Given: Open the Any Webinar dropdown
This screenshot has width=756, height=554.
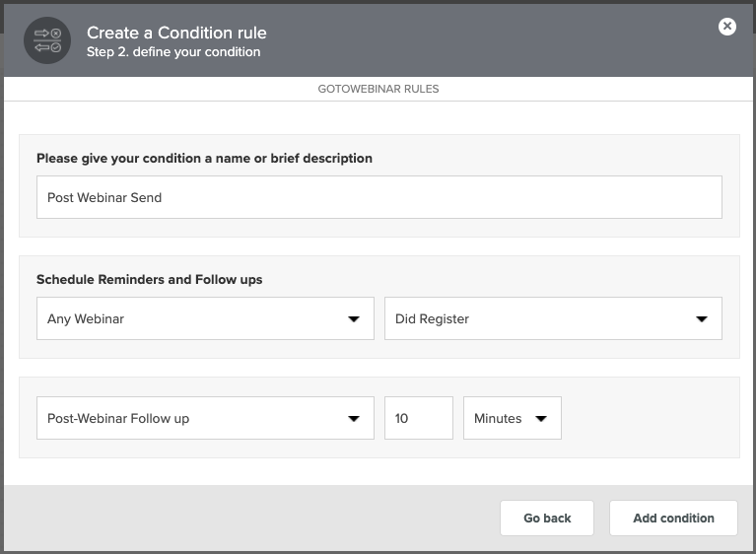Looking at the screenshot, I should point(205,318).
